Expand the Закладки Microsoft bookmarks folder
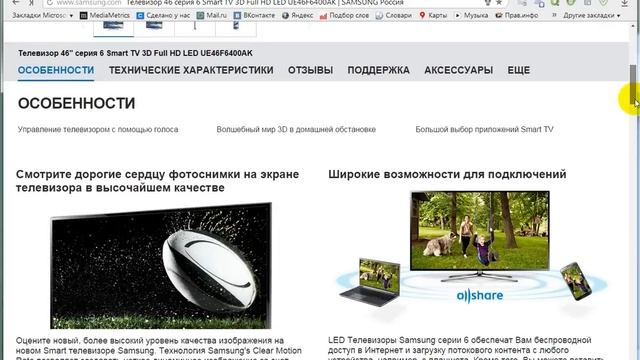Screen dimensions: 640x360 click(x=42, y=16)
